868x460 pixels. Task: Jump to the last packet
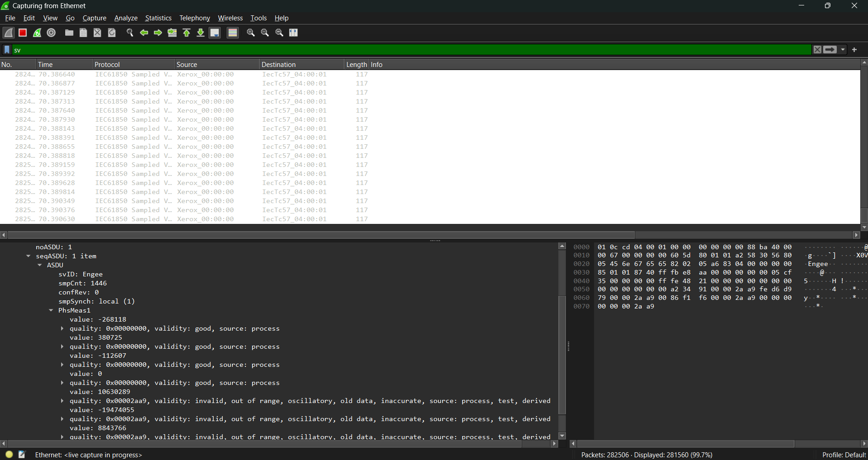point(200,33)
